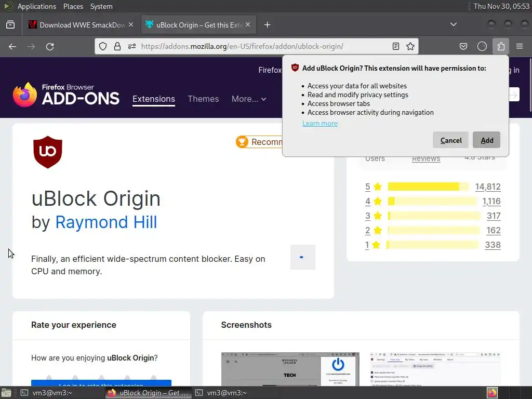Screen dimensions: 532x399
Task: Expand the More… dropdown
Action: pyautogui.click(x=249, y=99)
